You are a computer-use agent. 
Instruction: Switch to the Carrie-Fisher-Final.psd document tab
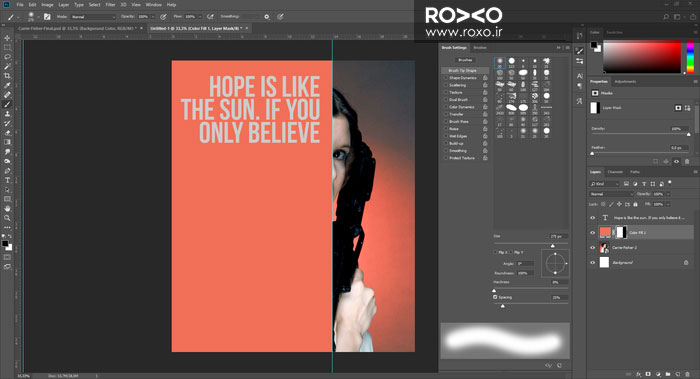pos(77,28)
